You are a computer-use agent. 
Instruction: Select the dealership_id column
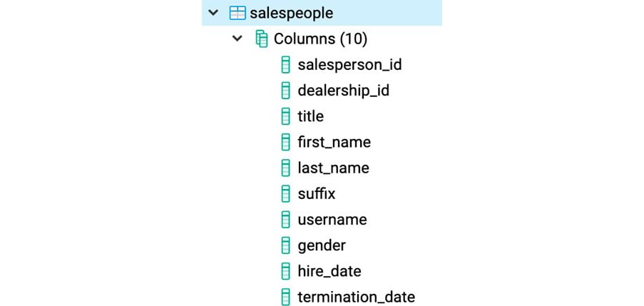[x=343, y=91]
